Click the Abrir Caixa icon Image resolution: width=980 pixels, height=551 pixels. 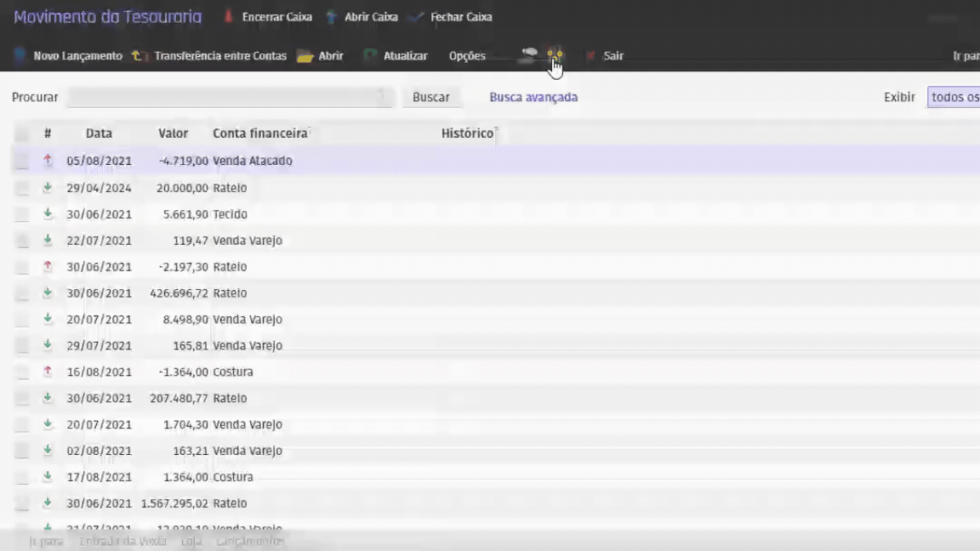coord(332,17)
